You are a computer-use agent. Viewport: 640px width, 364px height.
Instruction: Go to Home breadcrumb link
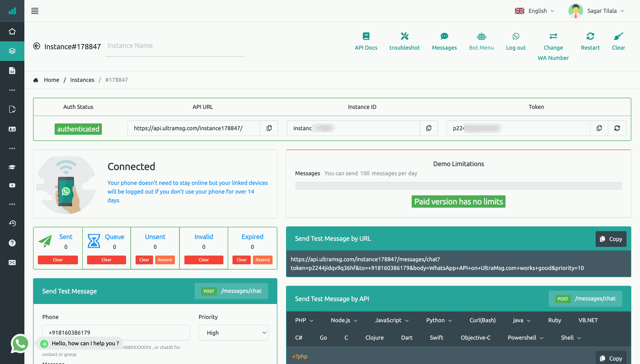tap(51, 80)
